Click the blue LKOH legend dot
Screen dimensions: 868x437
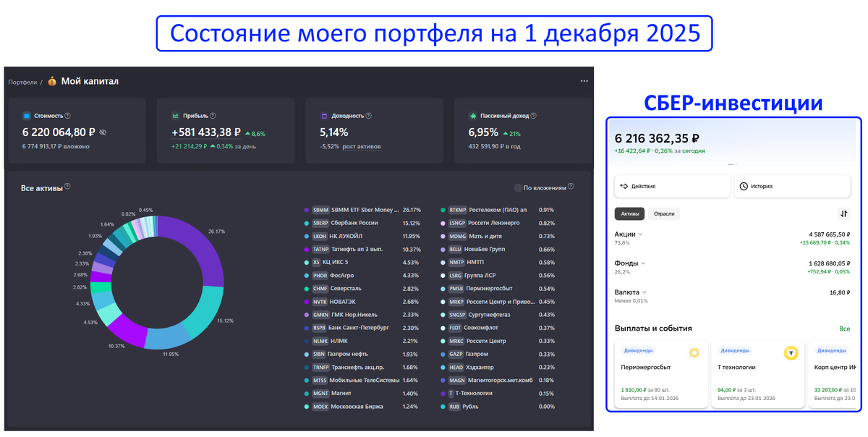point(307,236)
